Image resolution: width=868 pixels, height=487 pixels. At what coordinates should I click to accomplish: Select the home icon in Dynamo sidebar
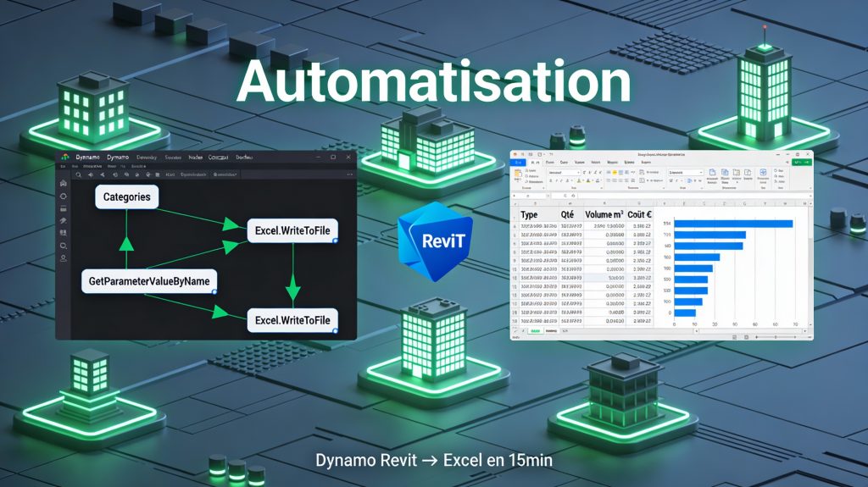tap(64, 183)
